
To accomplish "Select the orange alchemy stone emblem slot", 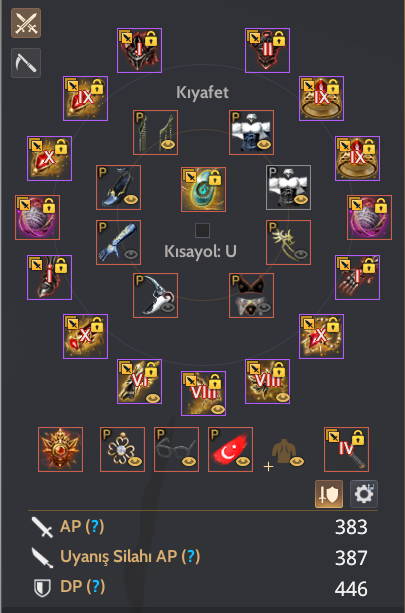I will [61, 450].
